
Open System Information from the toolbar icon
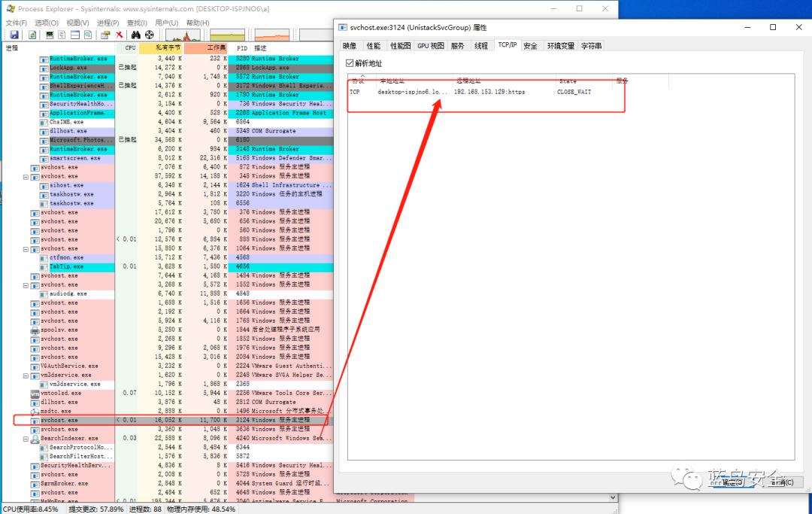click(50, 35)
